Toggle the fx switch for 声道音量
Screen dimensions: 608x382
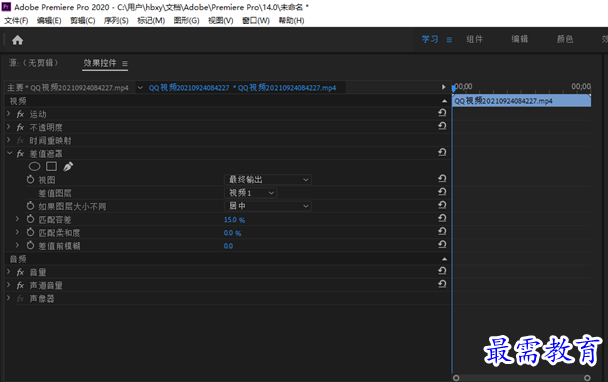21,285
